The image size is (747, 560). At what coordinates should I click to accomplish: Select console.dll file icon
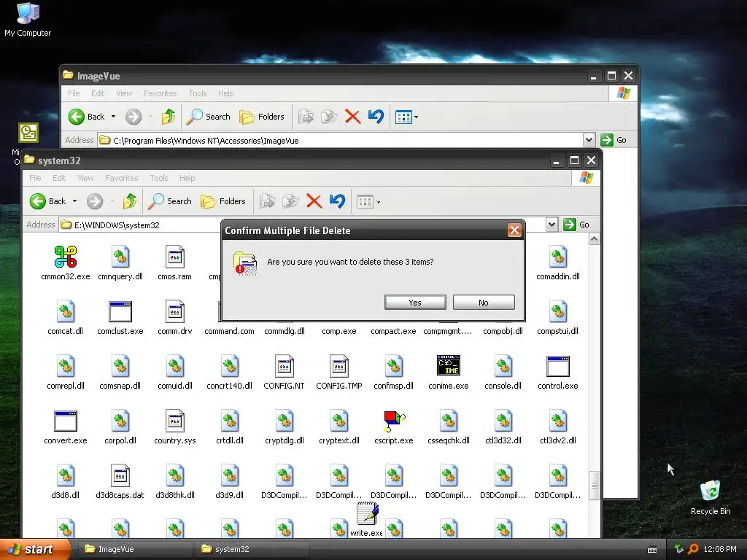(503, 366)
